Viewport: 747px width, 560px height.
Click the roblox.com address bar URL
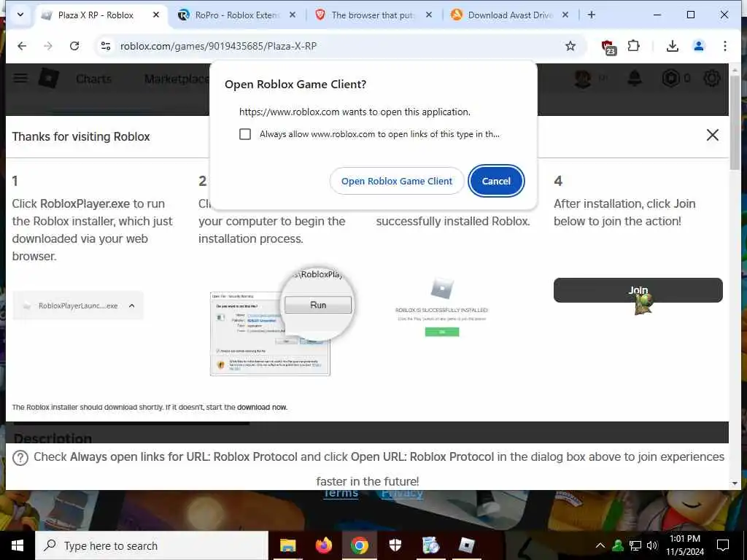(x=218, y=46)
